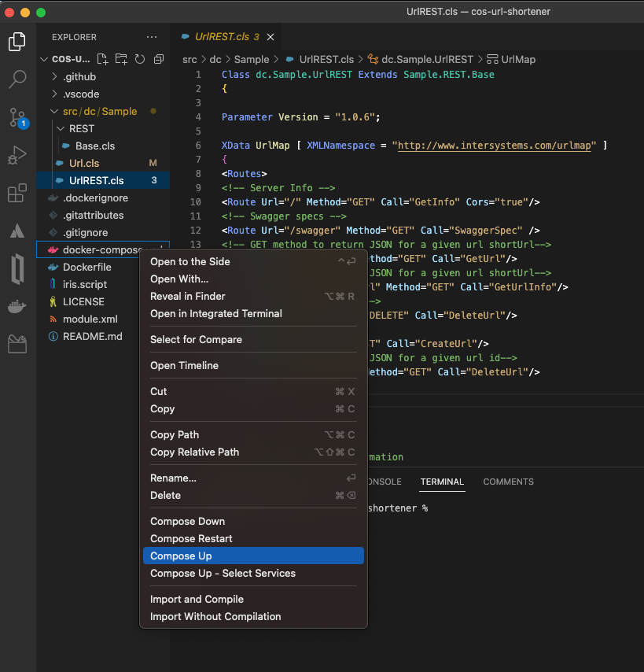The image size is (644, 672).
Task: Expand the .vscode folder
Action: [x=80, y=94]
